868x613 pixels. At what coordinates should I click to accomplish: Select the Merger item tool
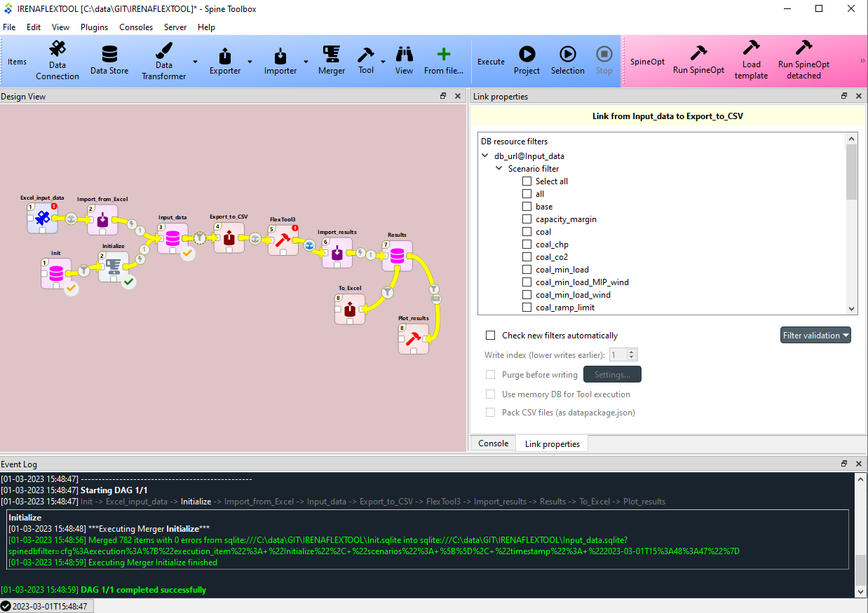[x=331, y=61]
